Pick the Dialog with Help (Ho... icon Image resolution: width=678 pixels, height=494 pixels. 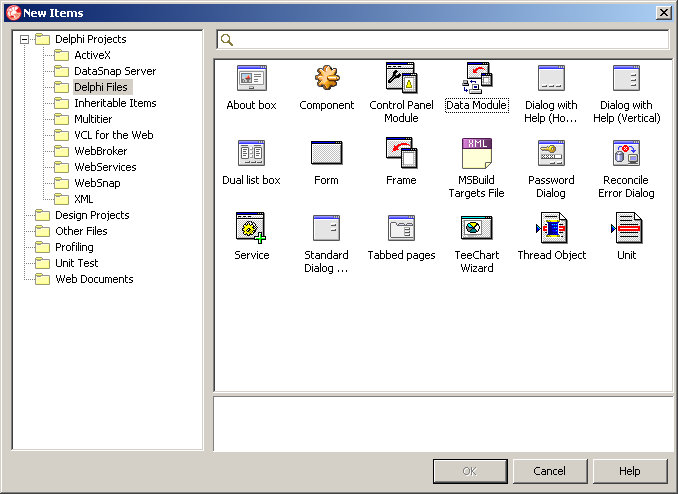551,78
